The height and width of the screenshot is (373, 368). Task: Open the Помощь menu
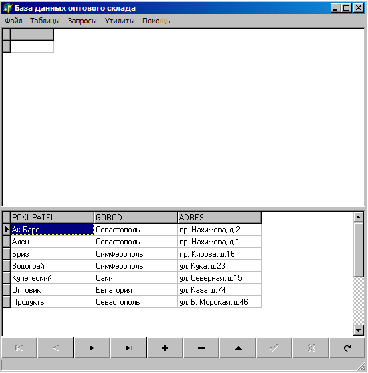[x=156, y=21]
